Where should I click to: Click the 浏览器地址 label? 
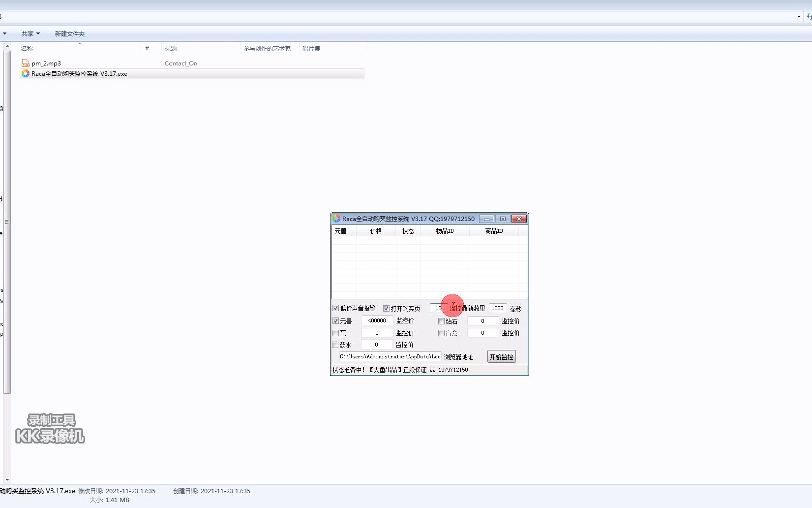(x=458, y=357)
